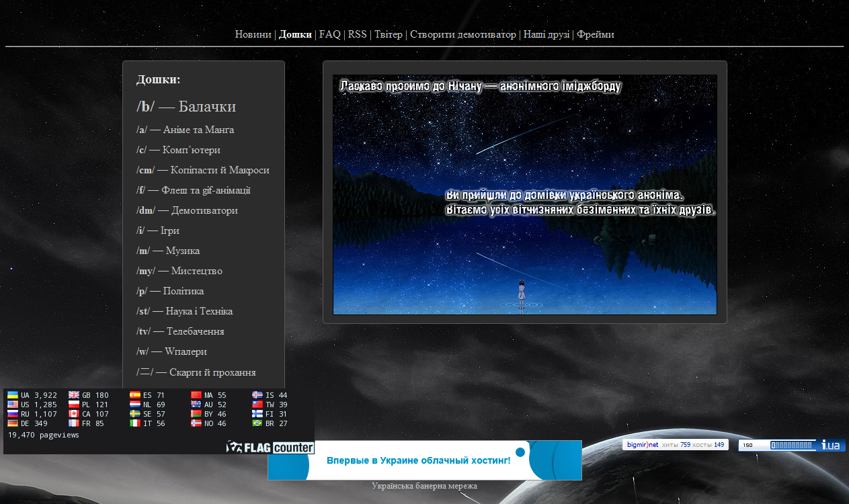The image size is (849, 504).
Task: Go to the /b/ Балачки board
Action: 186,107
